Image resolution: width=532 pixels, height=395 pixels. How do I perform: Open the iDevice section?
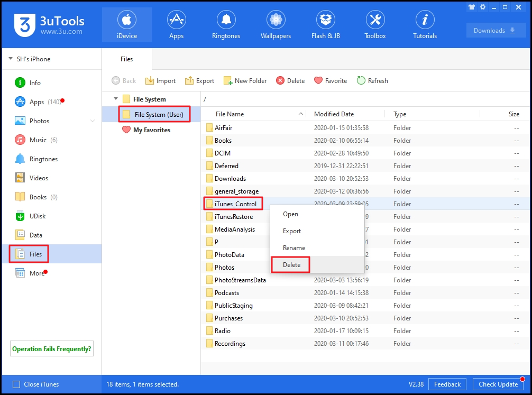[127, 25]
